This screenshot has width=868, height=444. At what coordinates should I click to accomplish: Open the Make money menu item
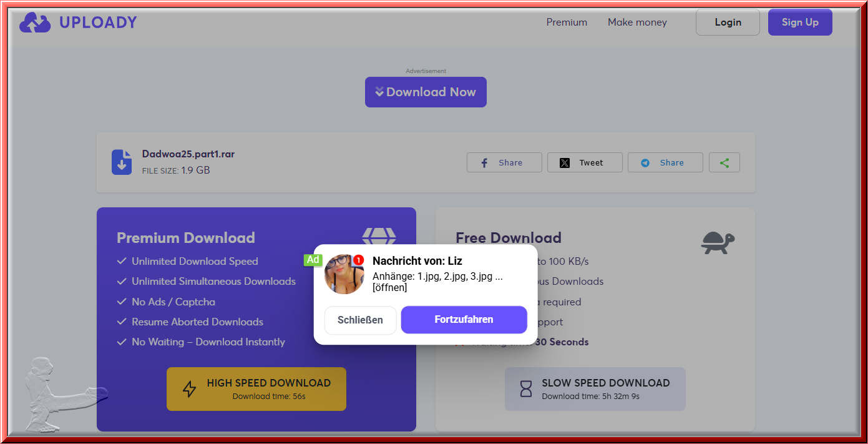coord(637,22)
